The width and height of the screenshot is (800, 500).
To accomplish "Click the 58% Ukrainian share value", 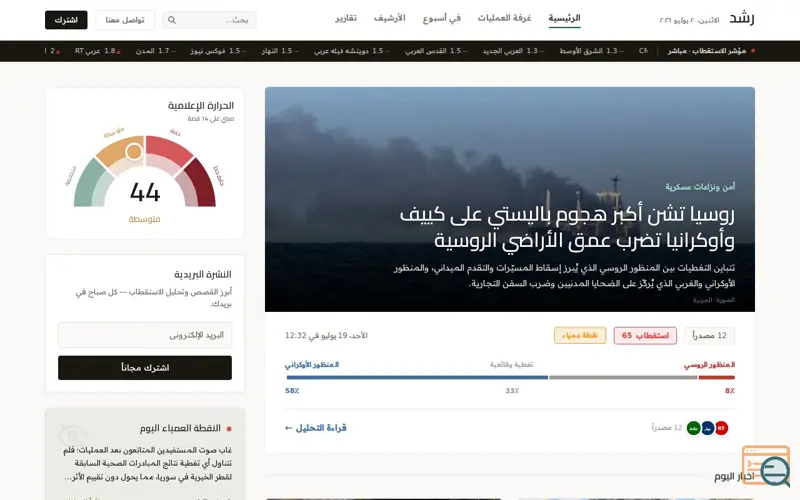I will coord(292,391).
